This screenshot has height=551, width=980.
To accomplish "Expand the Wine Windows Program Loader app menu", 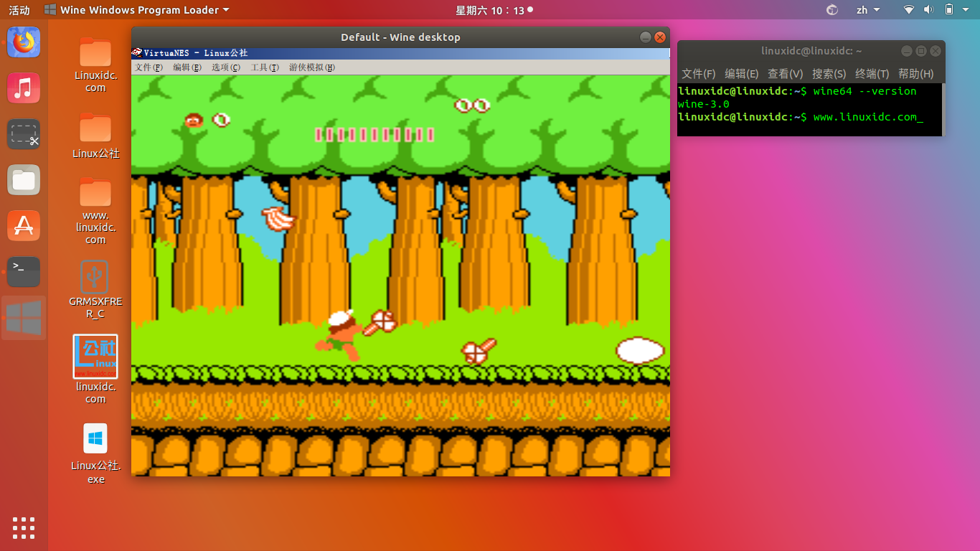I will point(136,10).
